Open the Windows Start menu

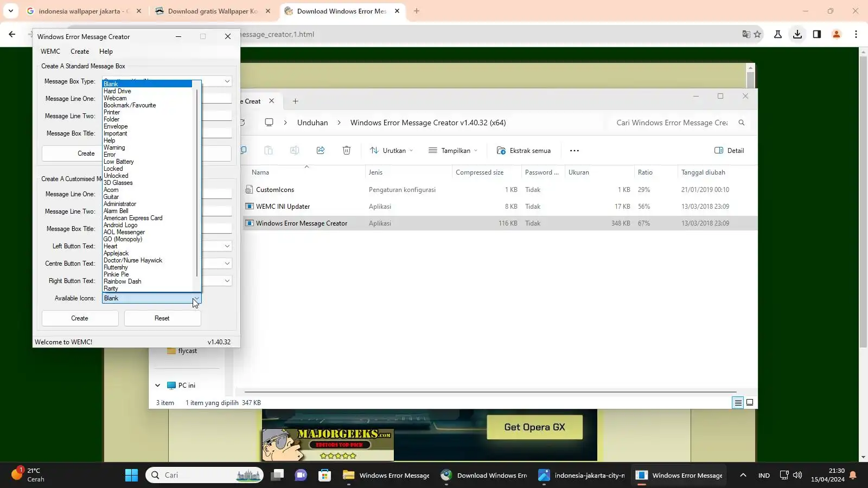pos(131,476)
